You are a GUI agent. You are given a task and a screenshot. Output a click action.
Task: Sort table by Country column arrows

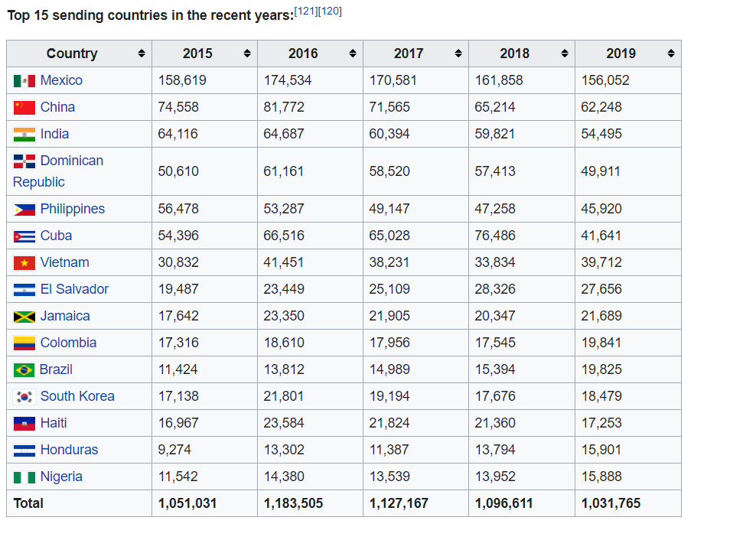point(141,54)
